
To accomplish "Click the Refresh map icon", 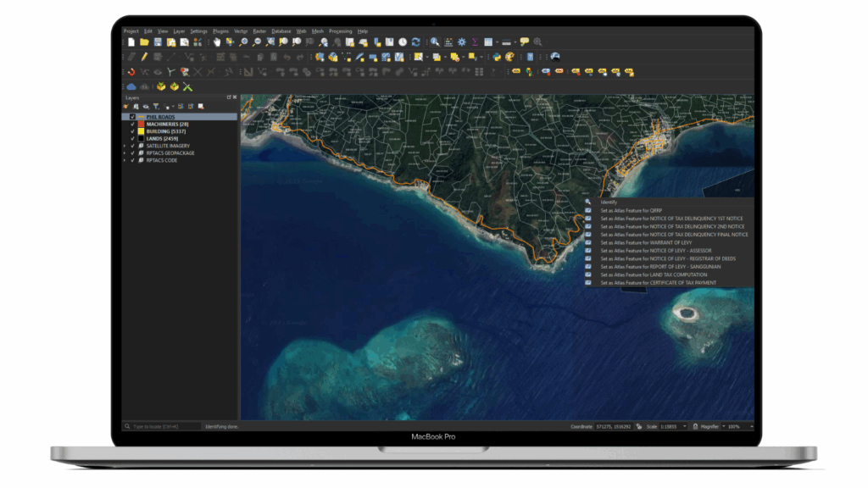I will 415,42.
